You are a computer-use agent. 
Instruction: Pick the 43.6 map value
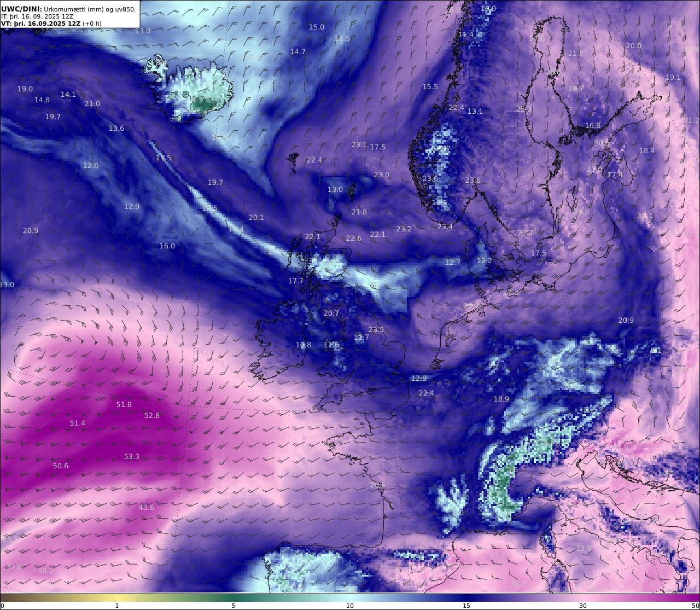pyautogui.click(x=147, y=507)
